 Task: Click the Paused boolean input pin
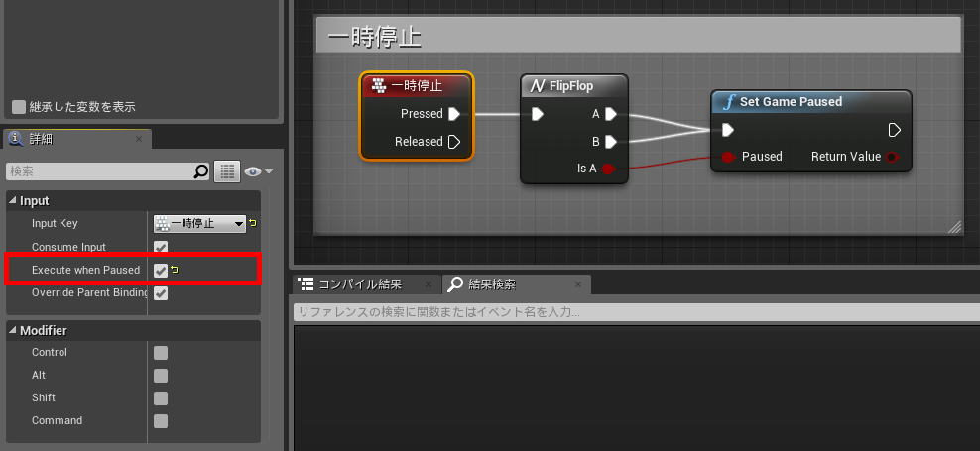[728, 157]
